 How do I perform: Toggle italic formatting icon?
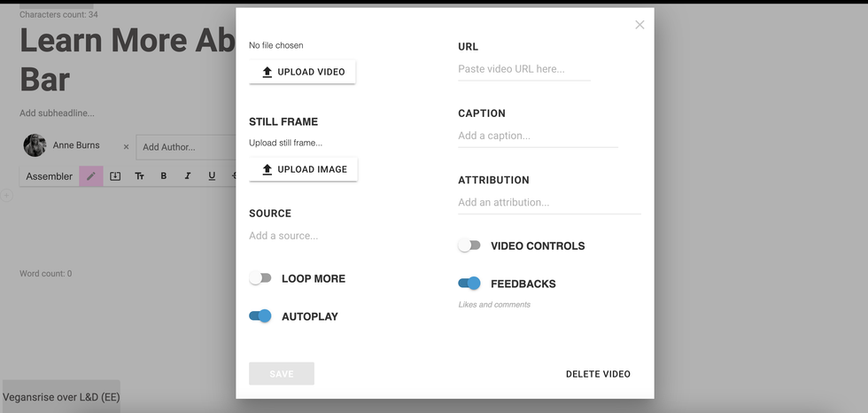pyautogui.click(x=188, y=176)
